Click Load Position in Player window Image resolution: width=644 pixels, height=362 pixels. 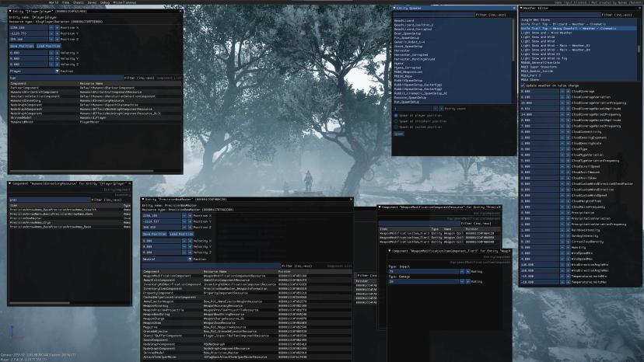click(x=48, y=46)
